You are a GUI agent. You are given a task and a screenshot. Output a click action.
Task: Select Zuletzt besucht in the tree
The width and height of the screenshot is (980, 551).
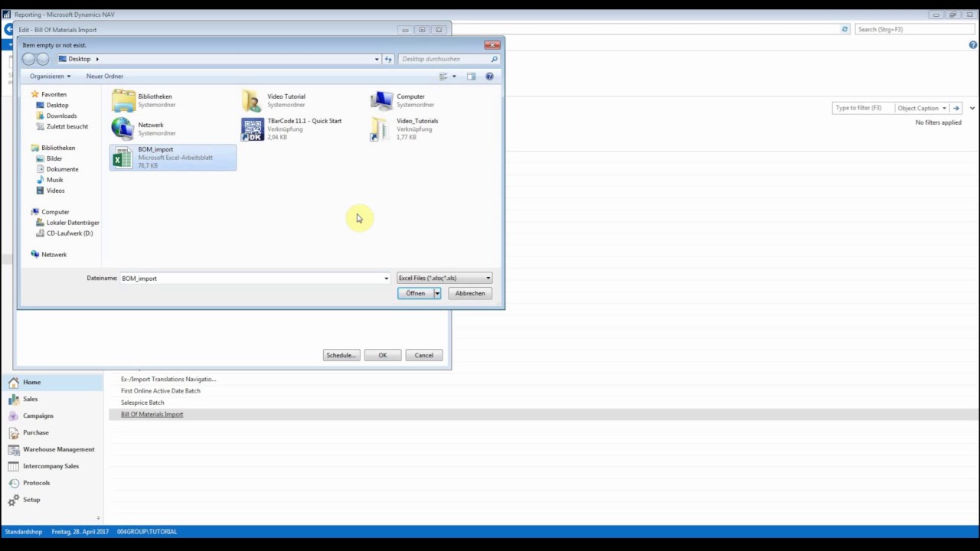click(x=67, y=126)
